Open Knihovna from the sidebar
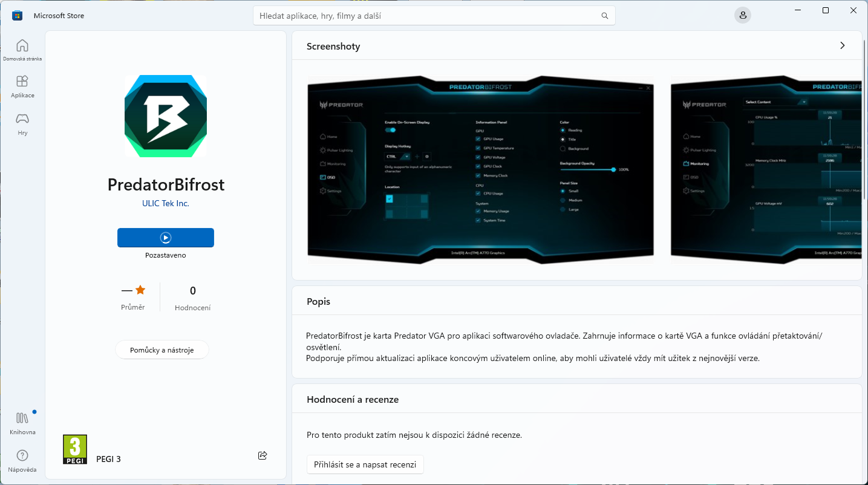The width and height of the screenshot is (868, 485). 22,422
